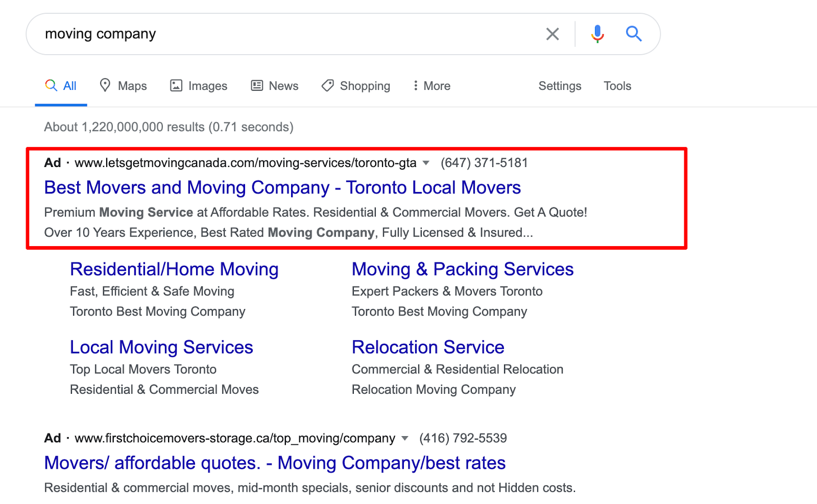
Task: Open the Moving & Packing Services sitelink
Action: 463,269
